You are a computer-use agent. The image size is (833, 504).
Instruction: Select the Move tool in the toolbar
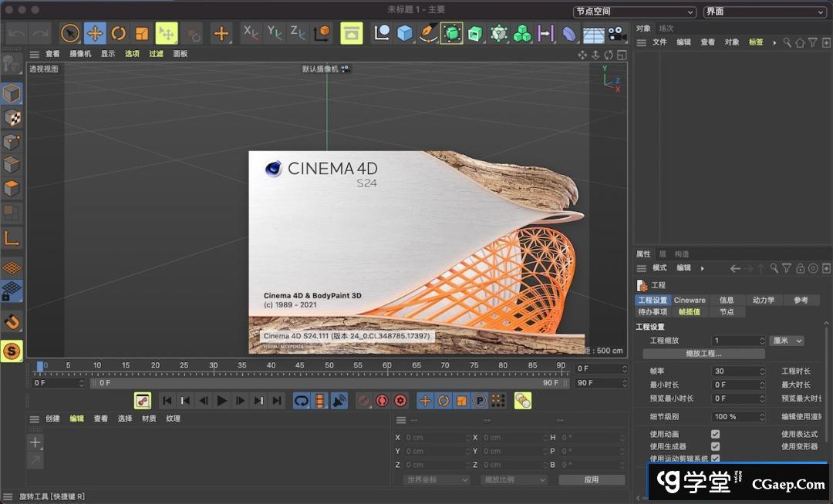tap(95, 33)
